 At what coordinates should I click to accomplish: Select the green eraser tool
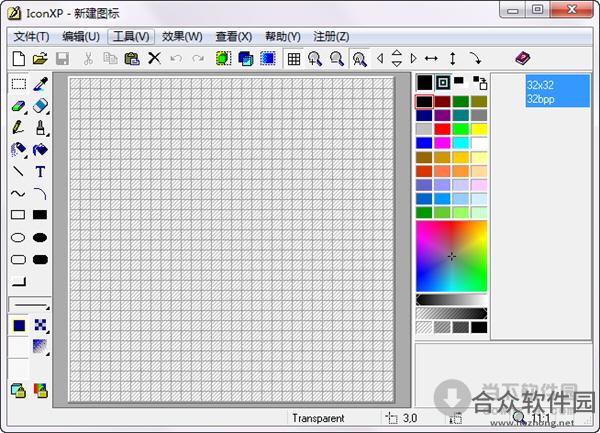coord(18,106)
